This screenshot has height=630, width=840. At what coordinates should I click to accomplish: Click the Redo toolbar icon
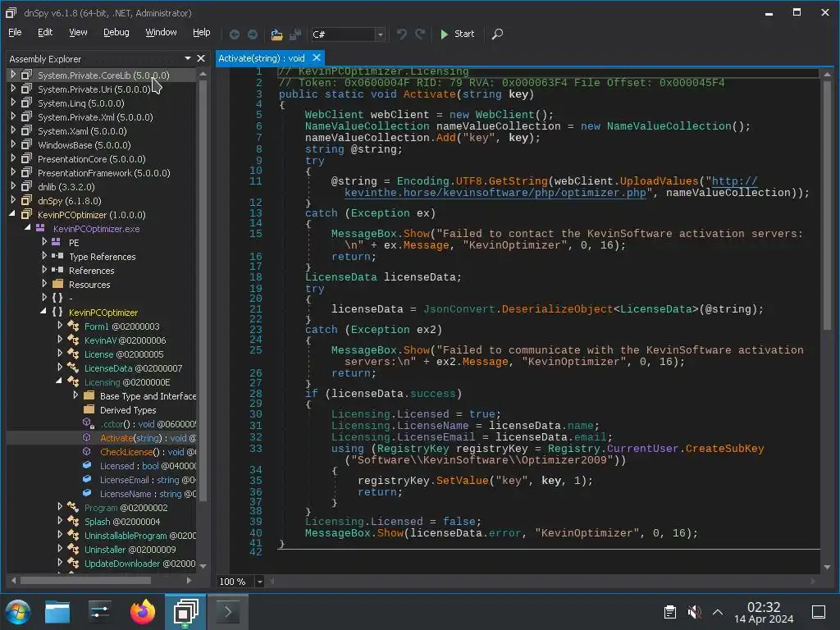(421, 34)
